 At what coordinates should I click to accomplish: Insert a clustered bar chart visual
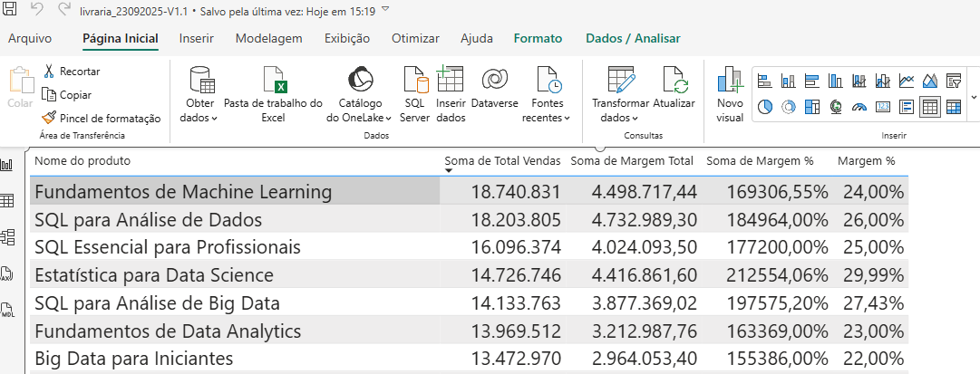(812, 81)
